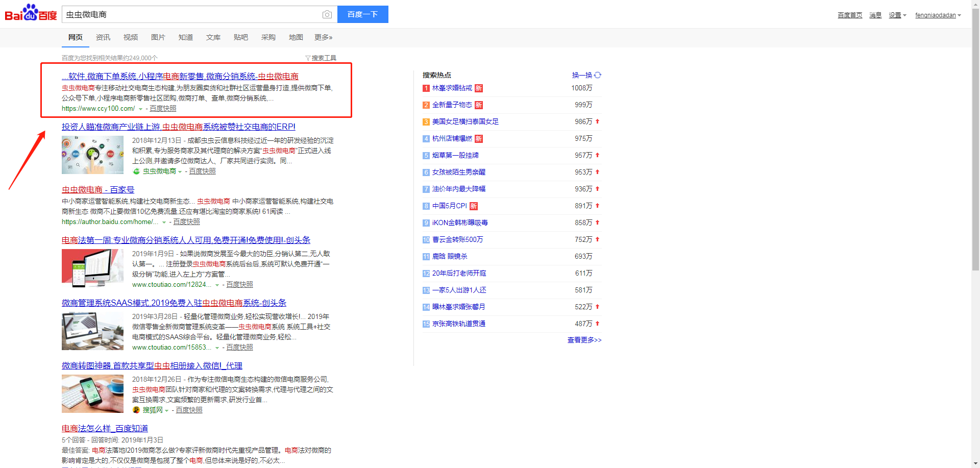
Task: Click the green 虫虫微电商 source icon
Action: pos(136,171)
